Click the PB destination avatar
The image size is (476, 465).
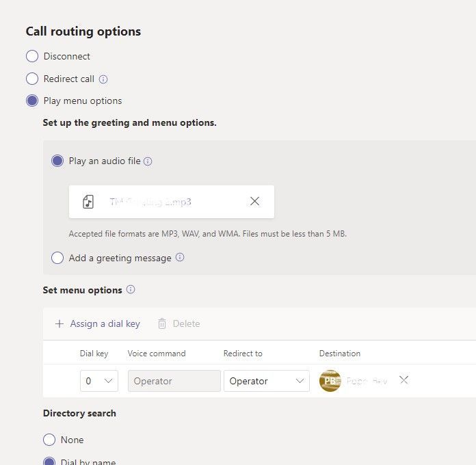[x=330, y=381]
